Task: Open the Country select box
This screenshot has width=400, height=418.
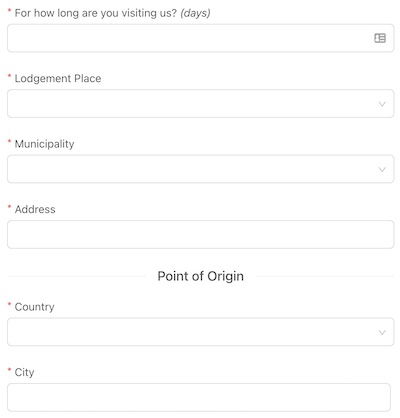Action: tap(200, 332)
